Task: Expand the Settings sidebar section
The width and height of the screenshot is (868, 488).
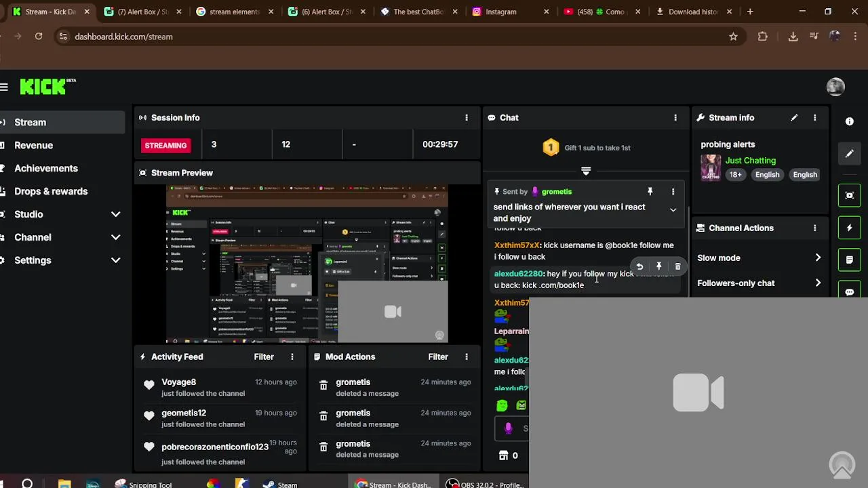Action: click(x=116, y=260)
